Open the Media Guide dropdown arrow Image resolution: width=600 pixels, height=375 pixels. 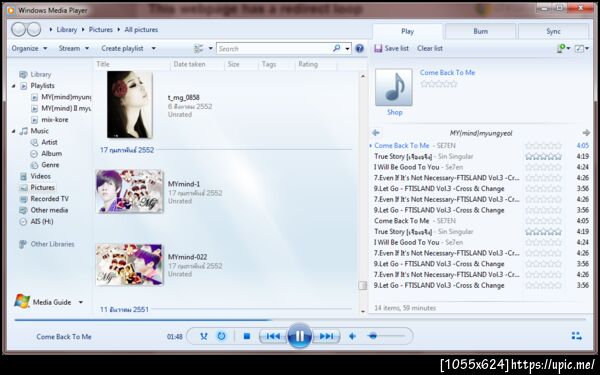(81, 302)
